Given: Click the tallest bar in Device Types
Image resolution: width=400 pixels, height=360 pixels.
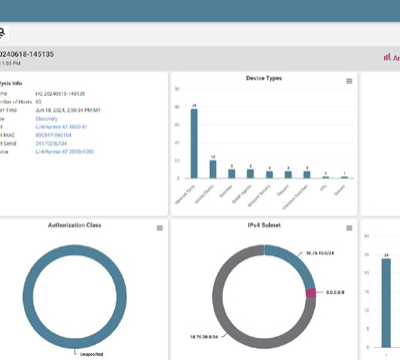Looking at the screenshot, I should 194,144.
